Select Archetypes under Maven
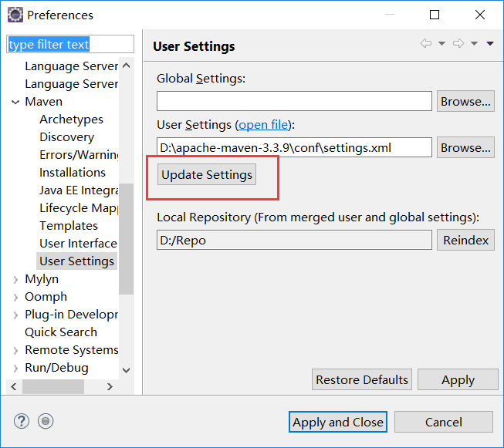This screenshot has height=448, width=504. tap(71, 120)
